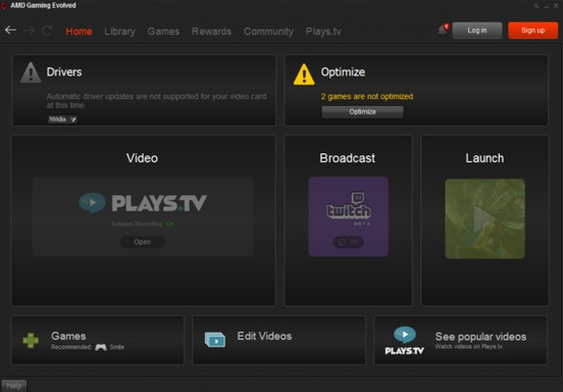
Task: Open the Games tab
Action: 163,31
